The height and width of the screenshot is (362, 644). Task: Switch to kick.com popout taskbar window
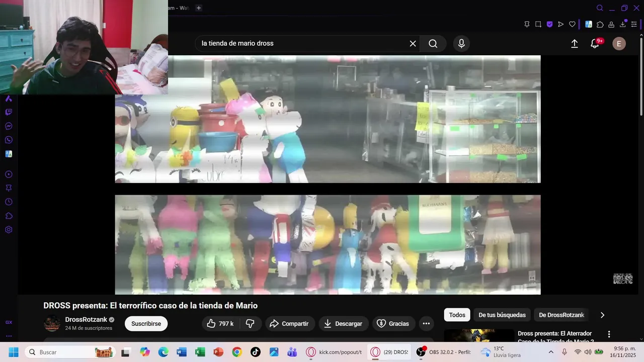click(334, 352)
